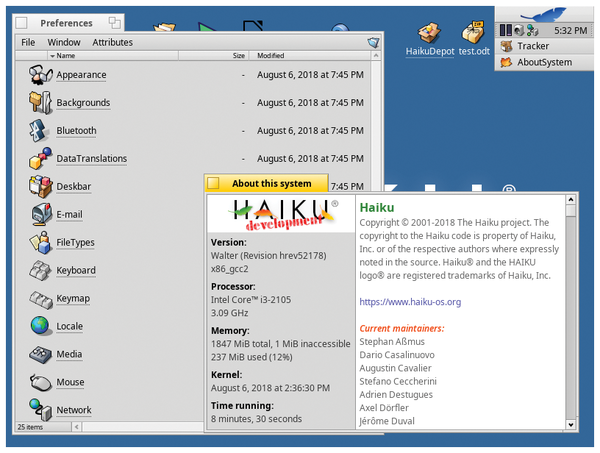Open the FileTypes preferences icon
The height and width of the screenshot is (453, 600).
click(40, 242)
